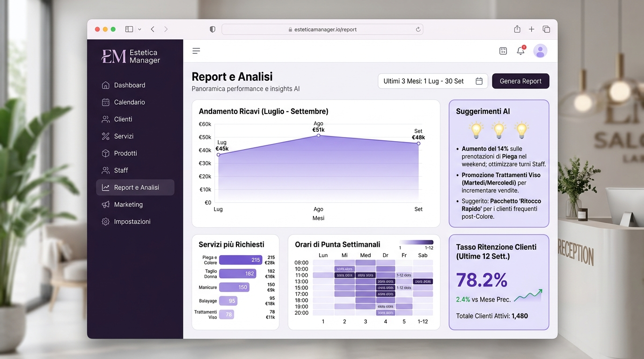Screen dimensions: 644x359
Task: Click the calendar icon in date range field
Action: [479, 81]
